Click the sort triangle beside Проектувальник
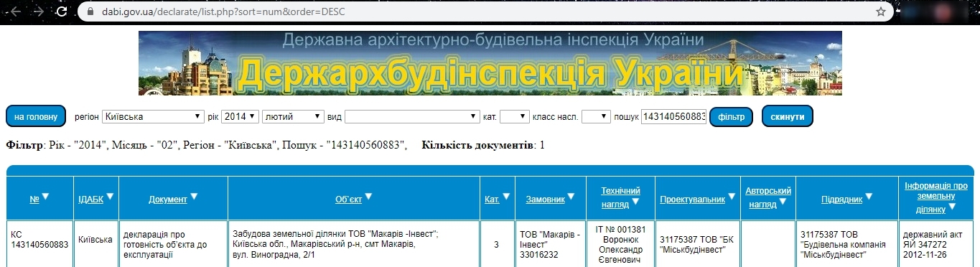Image resolution: width=980 pixels, height=267 pixels. [x=731, y=197]
